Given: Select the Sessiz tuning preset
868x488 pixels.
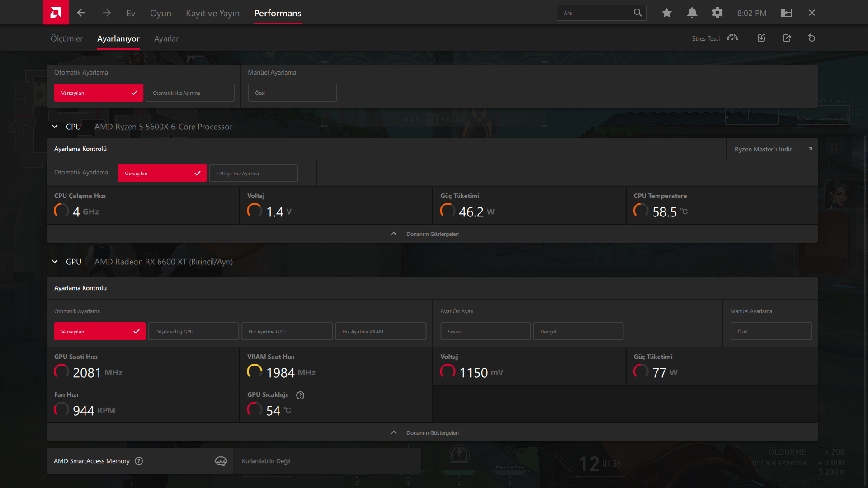Looking at the screenshot, I should coord(485,331).
